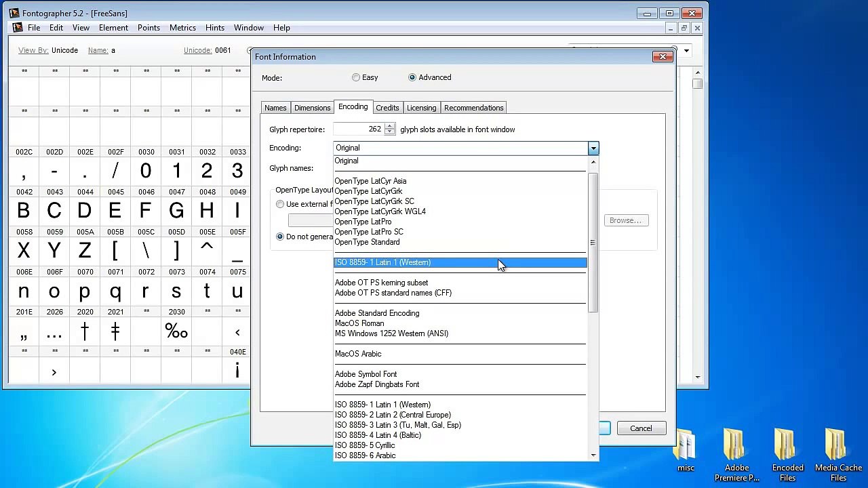Viewport: 868px width, 488px height.
Task: Choose OpenType LatPro SC encoding
Action: [460, 232]
